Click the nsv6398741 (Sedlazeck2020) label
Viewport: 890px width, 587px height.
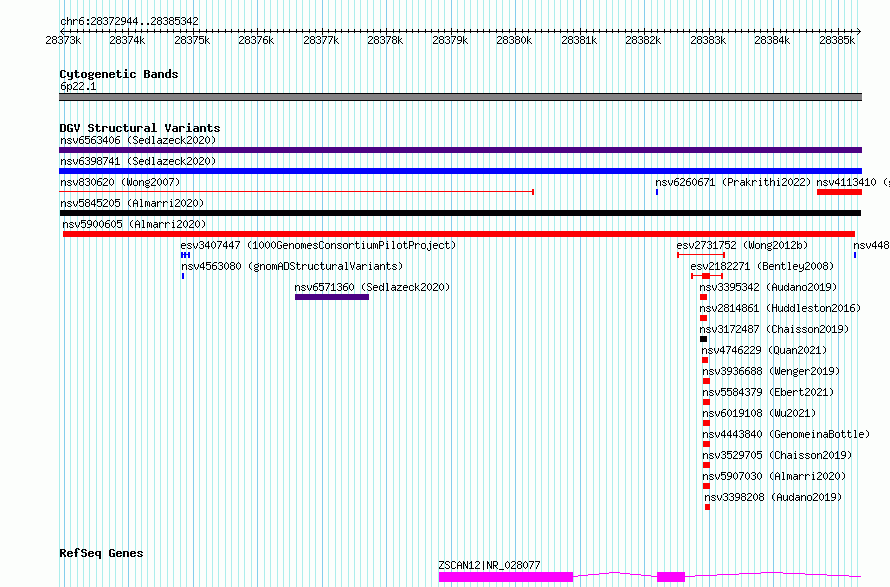[x=138, y=161]
